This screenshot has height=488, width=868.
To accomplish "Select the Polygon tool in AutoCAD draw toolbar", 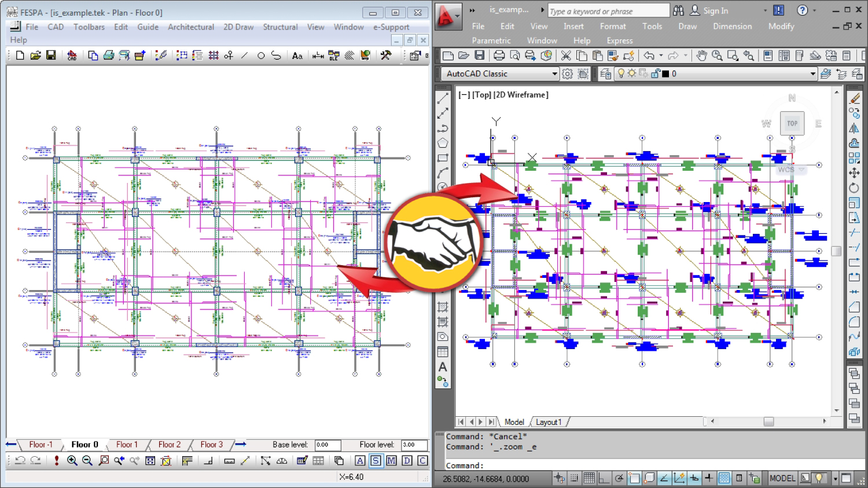I will click(443, 143).
